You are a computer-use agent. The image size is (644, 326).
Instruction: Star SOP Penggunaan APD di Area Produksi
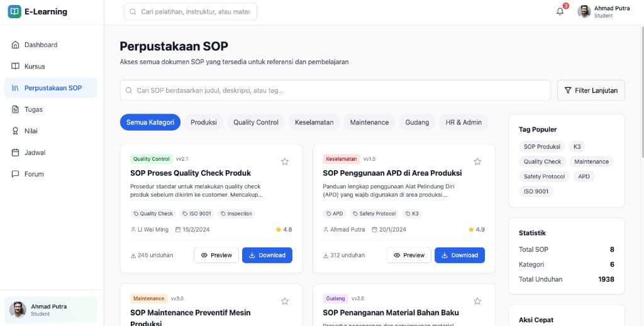(477, 161)
